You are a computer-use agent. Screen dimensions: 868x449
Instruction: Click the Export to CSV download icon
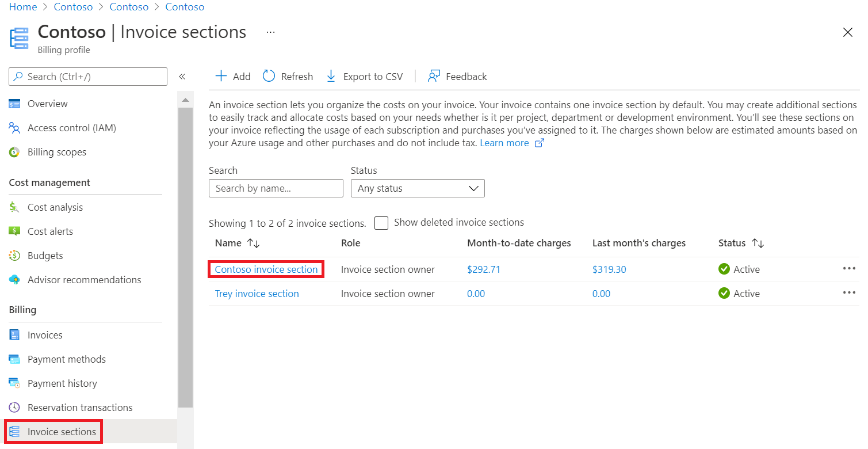click(331, 77)
